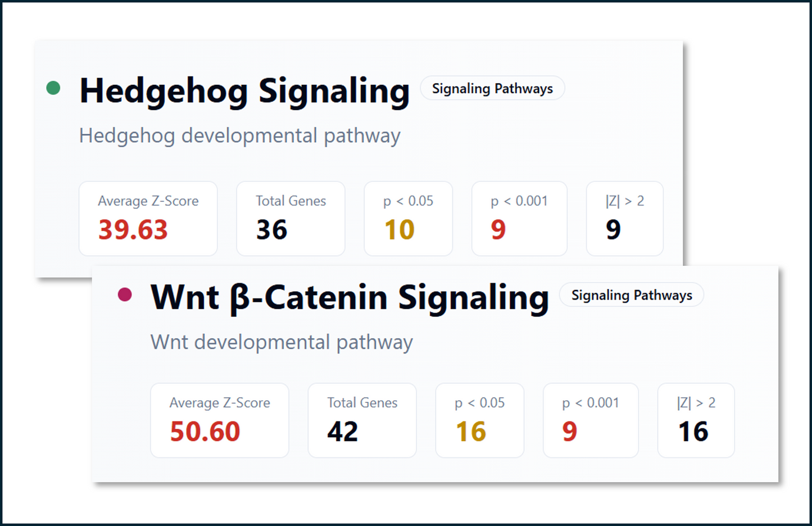Expand the Total Genes card showing 42
The image size is (812, 526).
(x=362, y=420)
